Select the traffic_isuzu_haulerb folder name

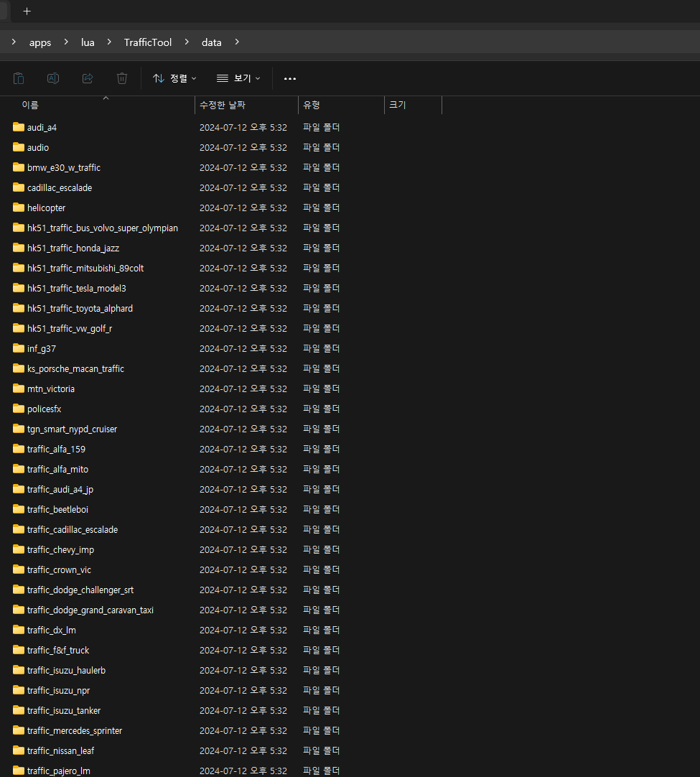pos(66,671)
